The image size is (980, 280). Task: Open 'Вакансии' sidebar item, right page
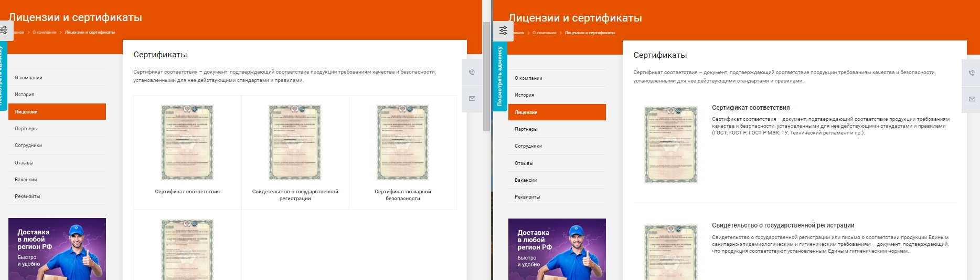tap(557, 180)
